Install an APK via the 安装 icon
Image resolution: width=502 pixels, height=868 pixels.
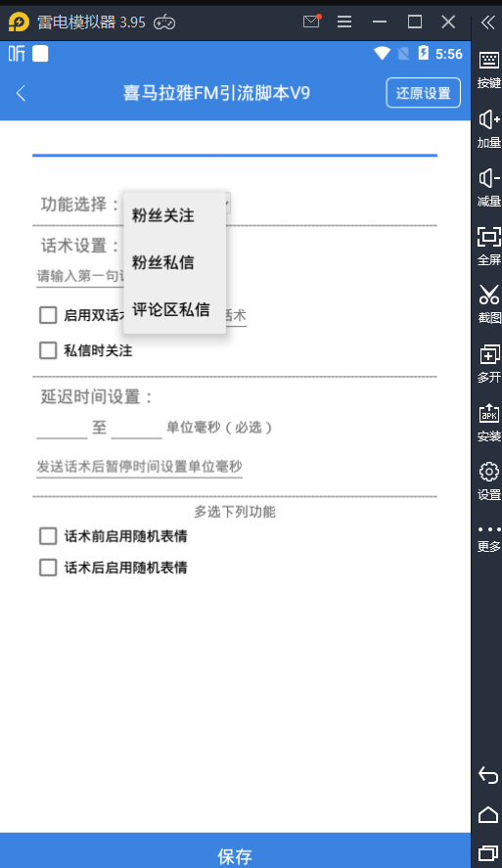(x=488, y=423)
